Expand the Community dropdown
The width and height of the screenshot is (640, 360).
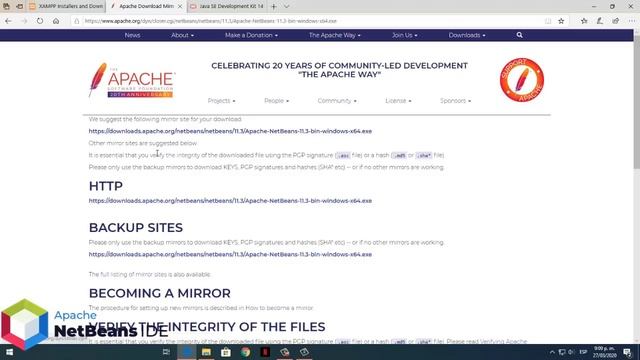tap(337, 101)
